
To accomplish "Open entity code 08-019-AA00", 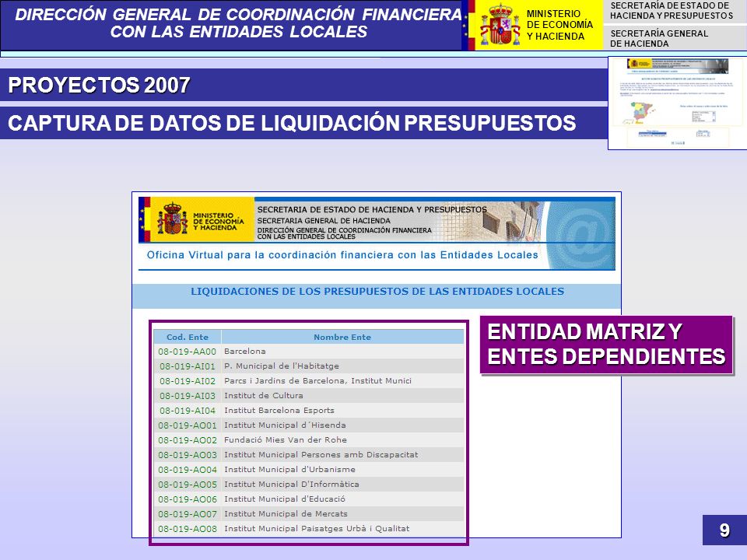I will pyautogui.click(x=188, y=352).
